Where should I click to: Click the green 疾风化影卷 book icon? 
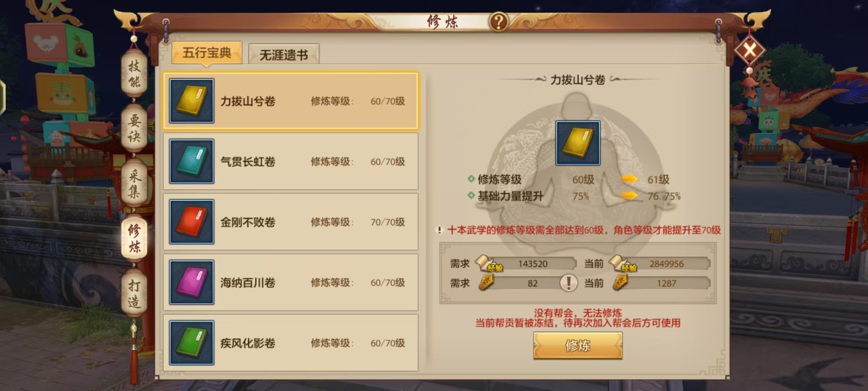click(x=192, y=343)
